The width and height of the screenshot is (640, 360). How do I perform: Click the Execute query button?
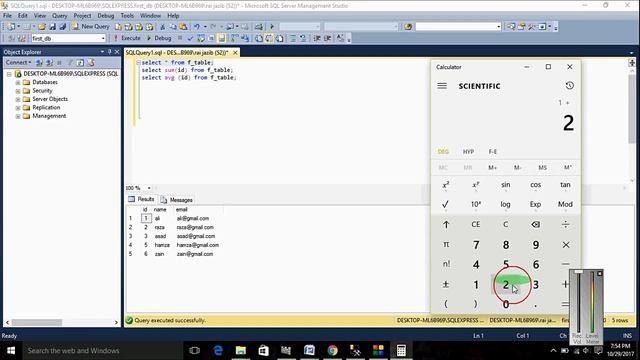tap(127, 38)
